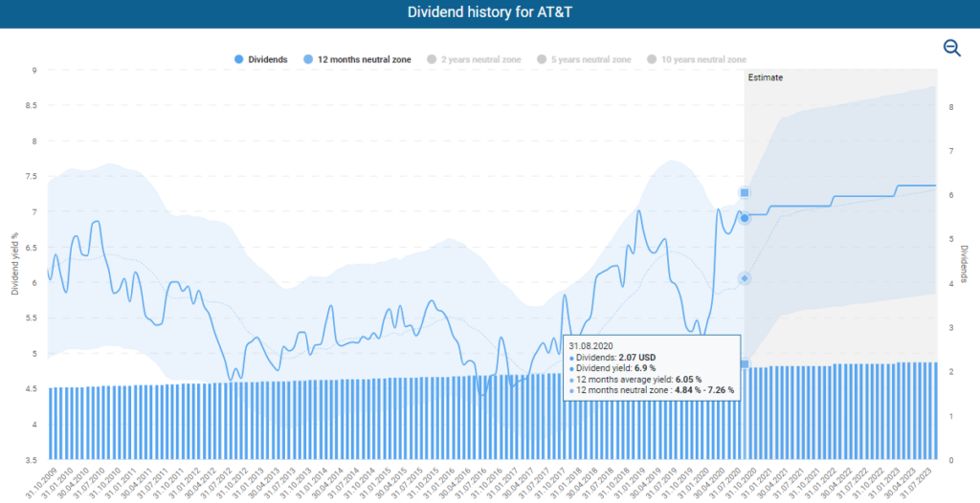Enable the 10 years neutral zone series

(697, 59)
